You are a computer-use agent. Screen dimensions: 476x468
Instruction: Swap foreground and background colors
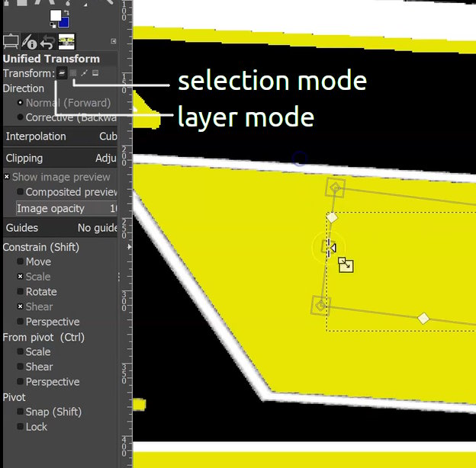[x=66, y=13]
